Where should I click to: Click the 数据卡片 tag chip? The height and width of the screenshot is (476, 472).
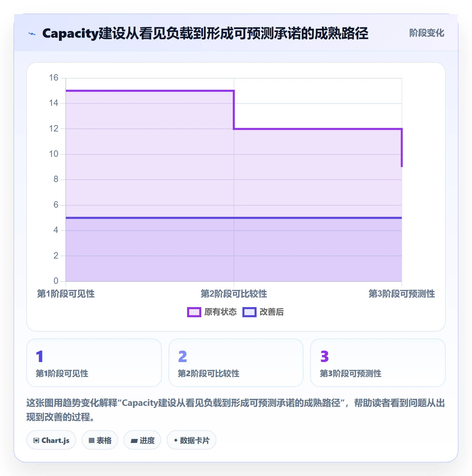click(191, 440)
